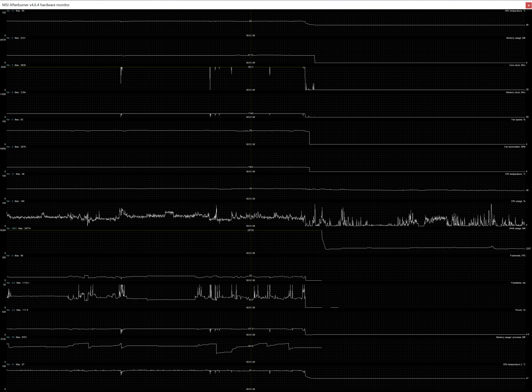Click the 16384 scale value on RAM usage axis
This screenshot has width=532, height=392.
[3, 230]
